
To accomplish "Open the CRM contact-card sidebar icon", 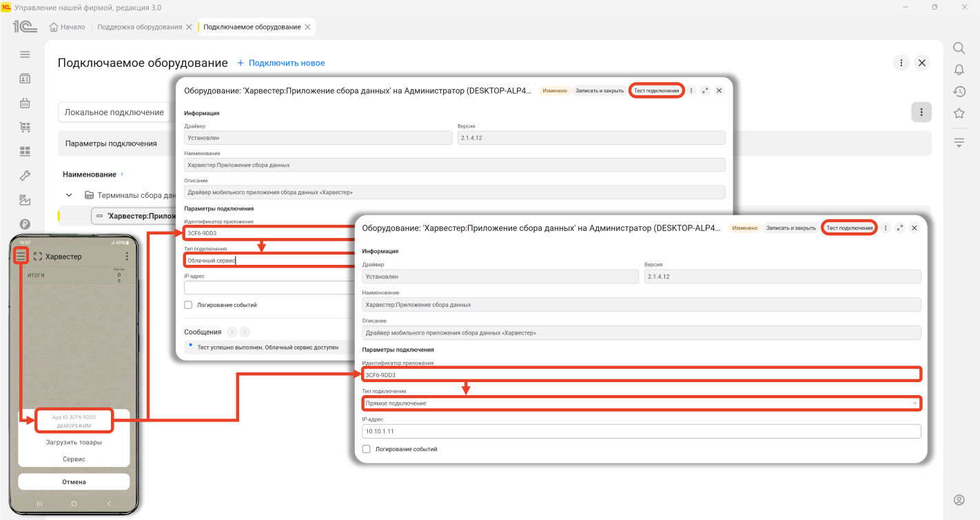I will click(25, 79).
